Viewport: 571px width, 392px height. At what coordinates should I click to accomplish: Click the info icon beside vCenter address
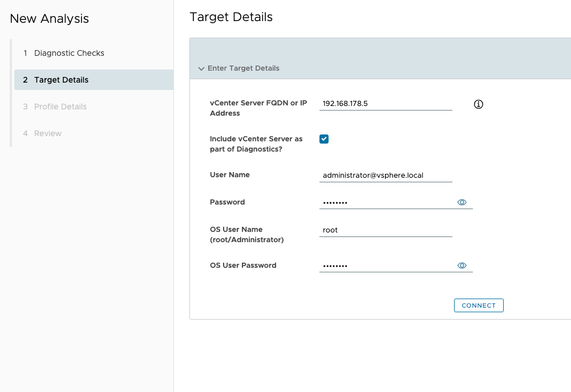478,104
